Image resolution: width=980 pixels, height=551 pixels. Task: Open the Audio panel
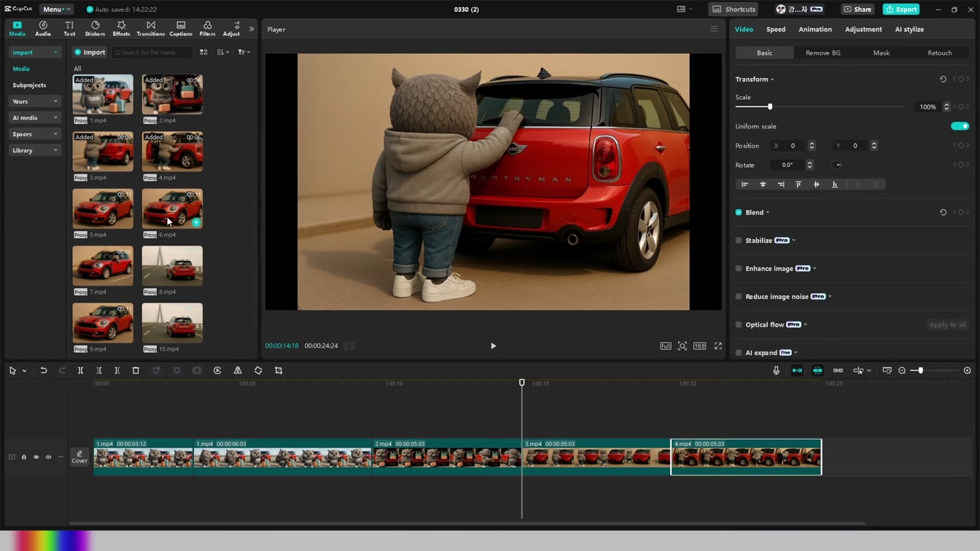[43, 28]
